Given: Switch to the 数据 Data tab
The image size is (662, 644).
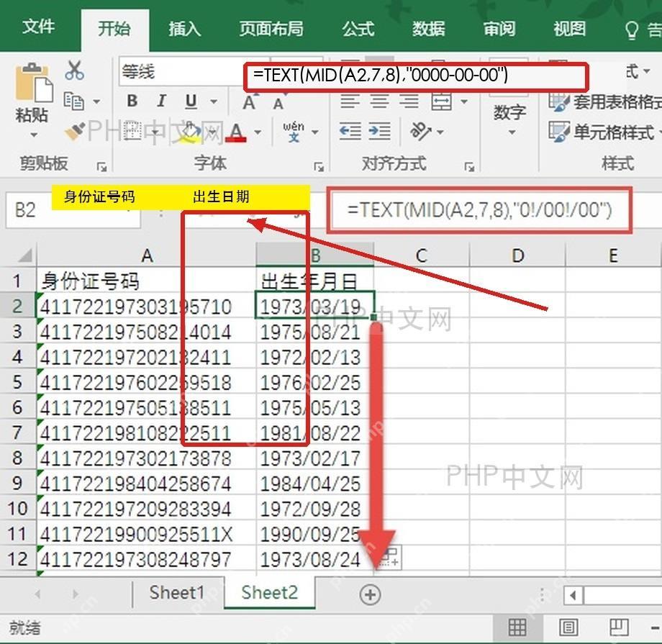Looking at the screenshot, I should pyautogui.click(x=429, y=29).
